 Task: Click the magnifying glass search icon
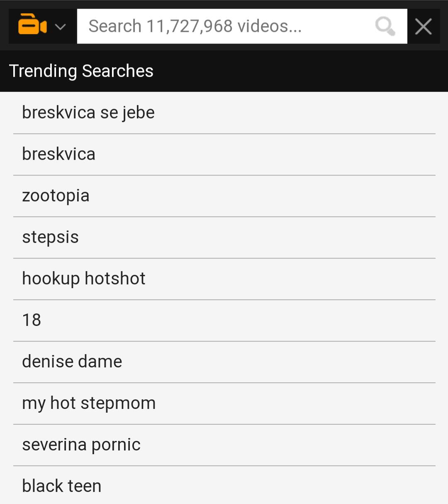point(385,26)
